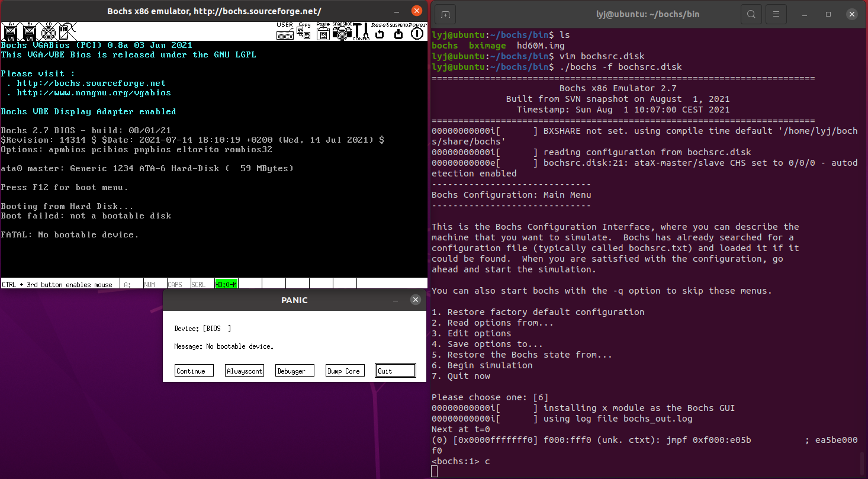Click the Dump Core button in PANIC dialog

[345, 371]
